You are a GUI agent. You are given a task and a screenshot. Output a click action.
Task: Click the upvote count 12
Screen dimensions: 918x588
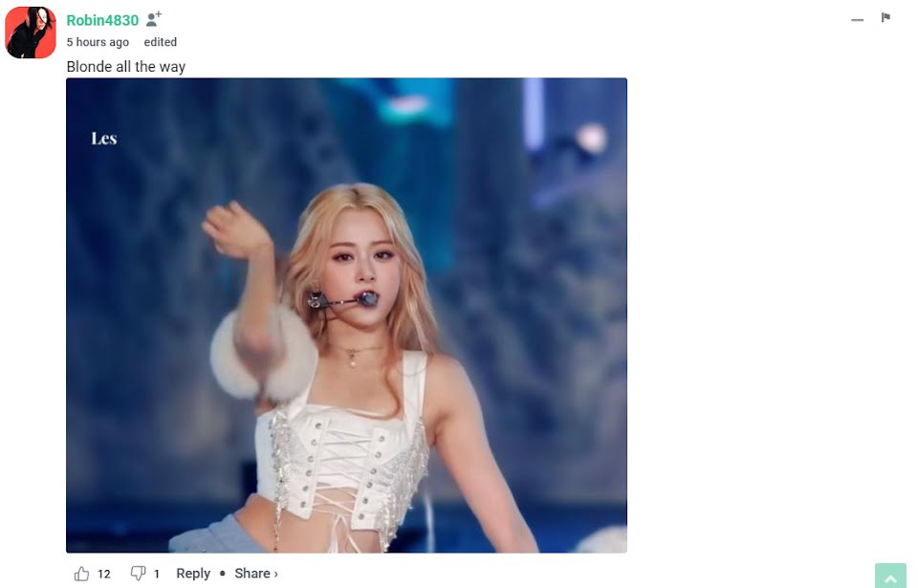[x=104, y=574]
